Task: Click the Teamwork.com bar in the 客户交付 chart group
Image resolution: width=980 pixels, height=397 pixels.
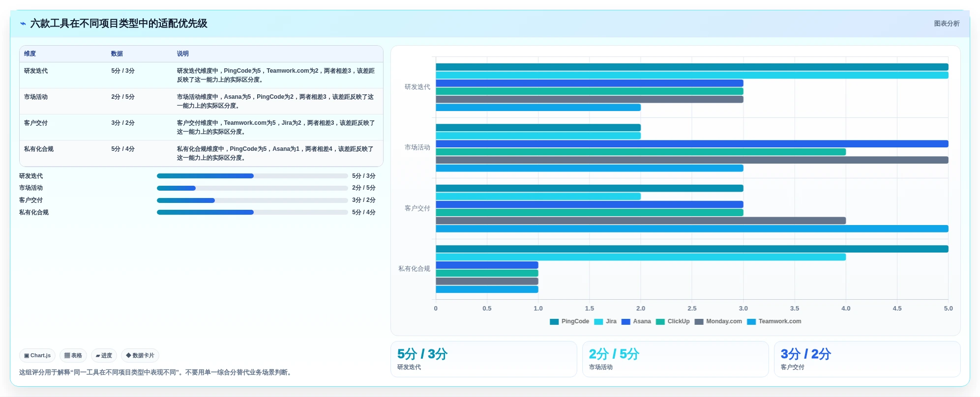Action: pyautogui.click(x=692, y=229)
